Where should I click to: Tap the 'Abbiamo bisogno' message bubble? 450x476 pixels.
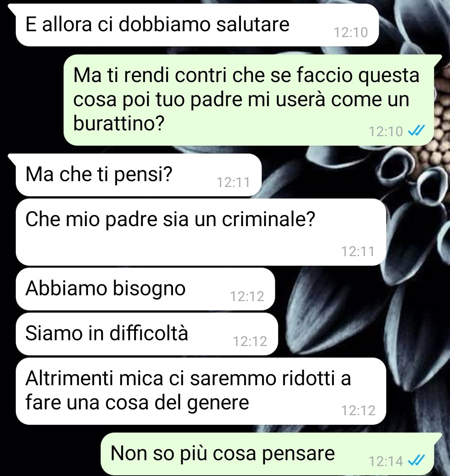coord(145,289)
